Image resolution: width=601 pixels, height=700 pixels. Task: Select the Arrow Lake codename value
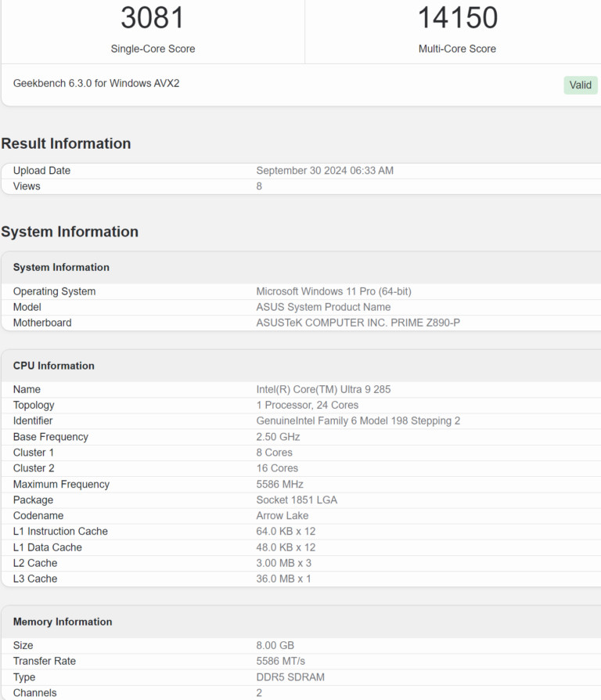(283, 516)
